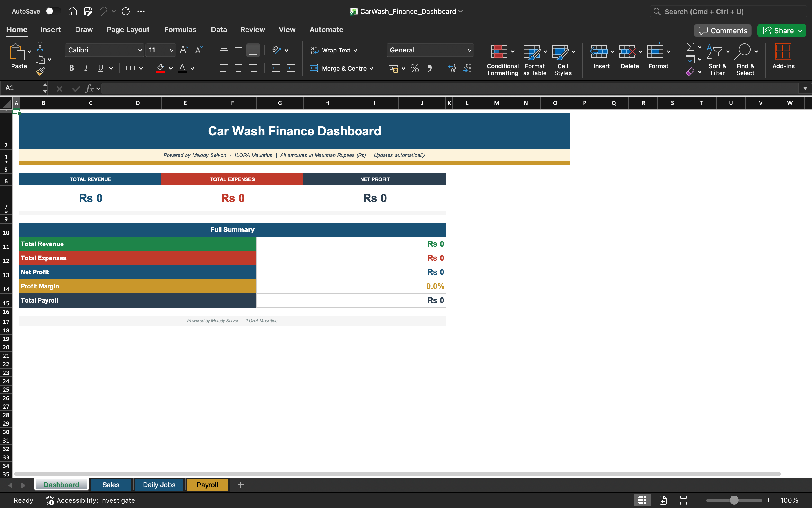Click the Delete cells icon
The image size is (812, 508).
click(627, 51)
